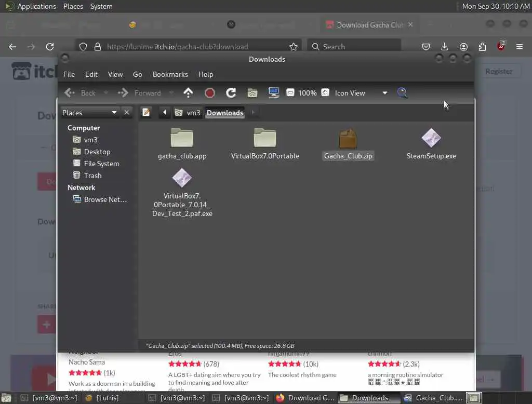This screenshot has height=404, width=532.
Task: Open the Help menu
Action: pos(206,74)
